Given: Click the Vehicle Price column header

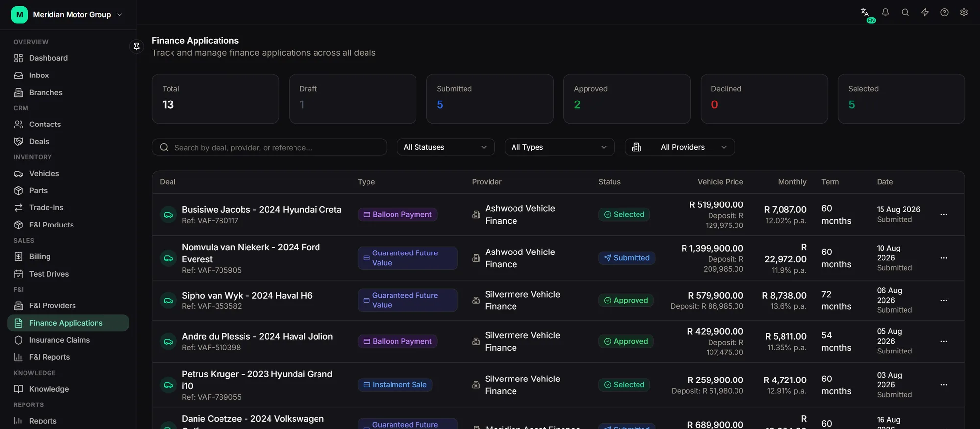Looking at the screenshot, I should (x=720, y=182).
